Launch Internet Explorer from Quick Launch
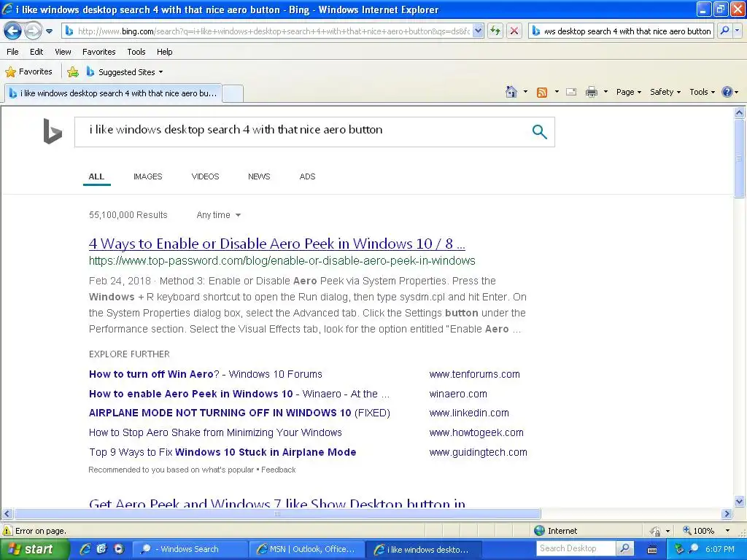This screenshot has width=747, height=560. coord(85,549)
